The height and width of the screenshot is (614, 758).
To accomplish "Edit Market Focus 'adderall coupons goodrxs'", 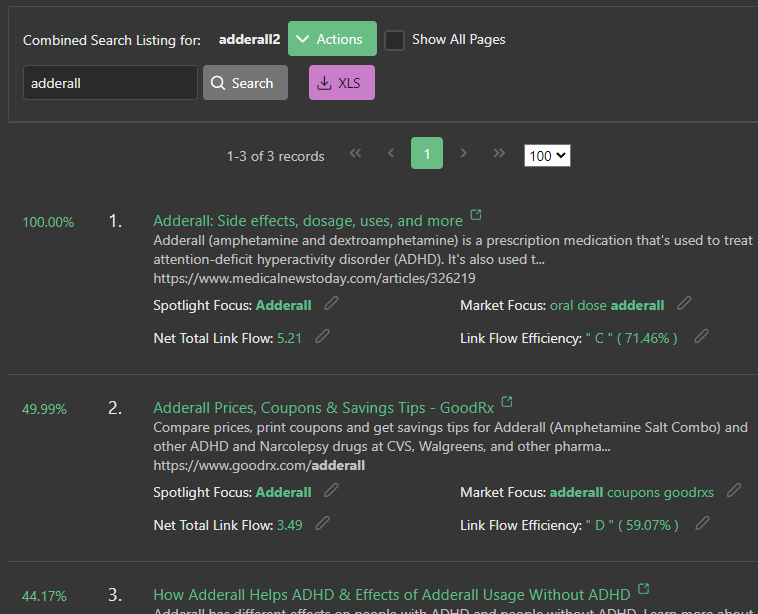I will pyautogui.click(x=734, y=491).
